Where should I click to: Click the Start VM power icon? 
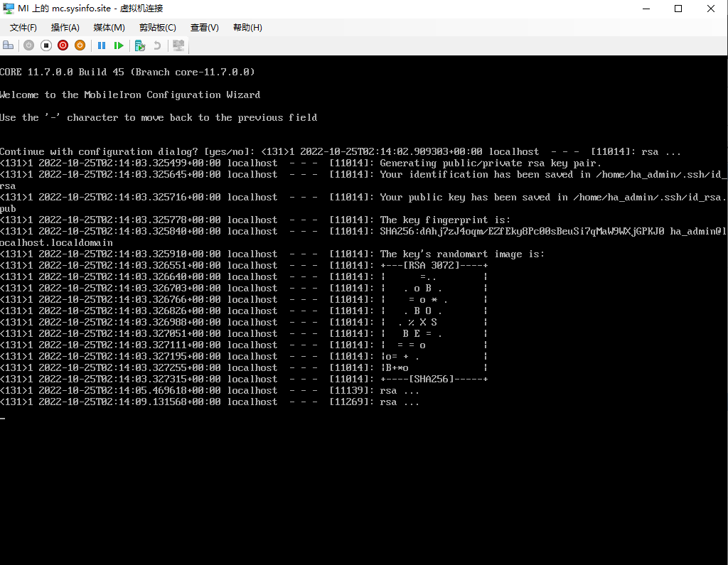[x=28, y=45]
